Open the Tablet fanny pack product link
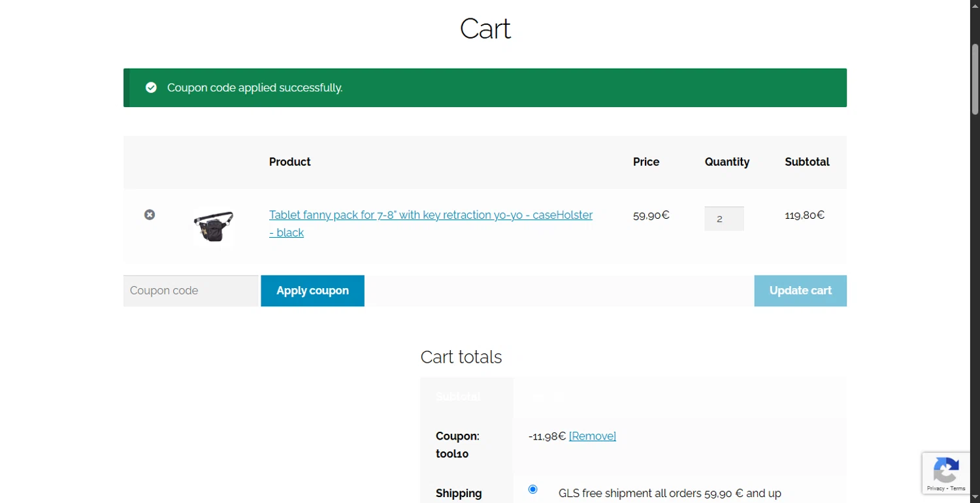The image size is (980, 503). point(431,223)
